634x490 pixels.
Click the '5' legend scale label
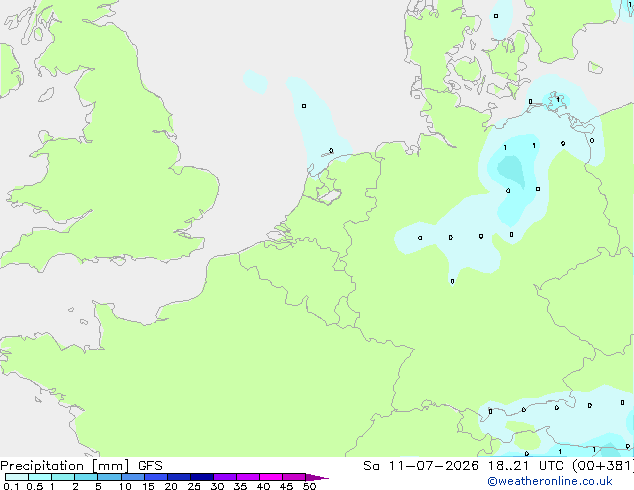(98, 486)
